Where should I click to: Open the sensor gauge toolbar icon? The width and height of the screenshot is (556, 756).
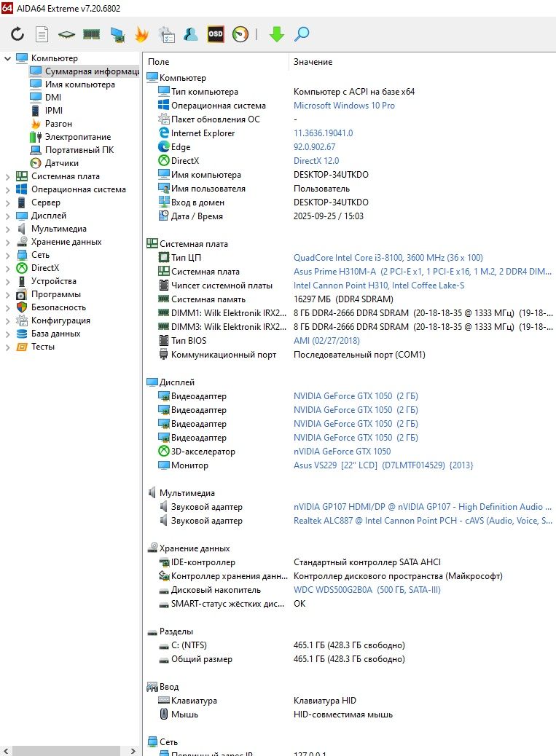(240, 34)
